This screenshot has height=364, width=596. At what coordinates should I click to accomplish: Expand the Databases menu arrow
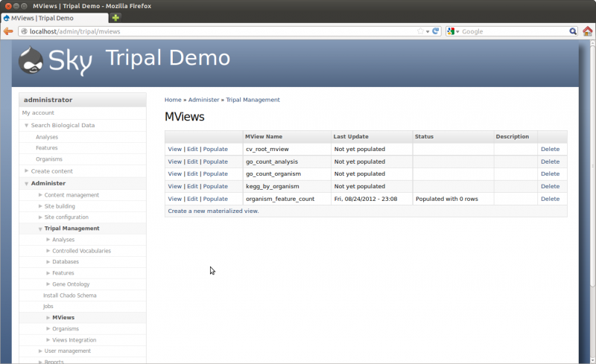click(x=48, y=262)
